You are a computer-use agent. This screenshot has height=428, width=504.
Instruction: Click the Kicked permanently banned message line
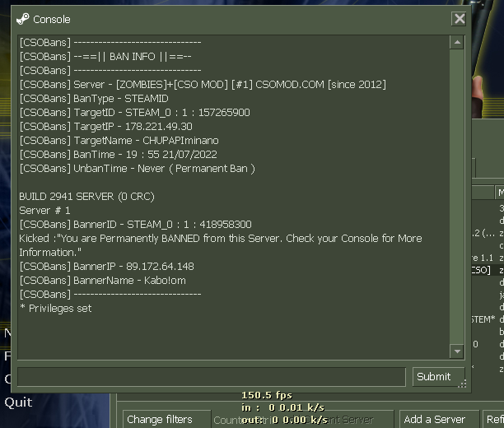221,245
